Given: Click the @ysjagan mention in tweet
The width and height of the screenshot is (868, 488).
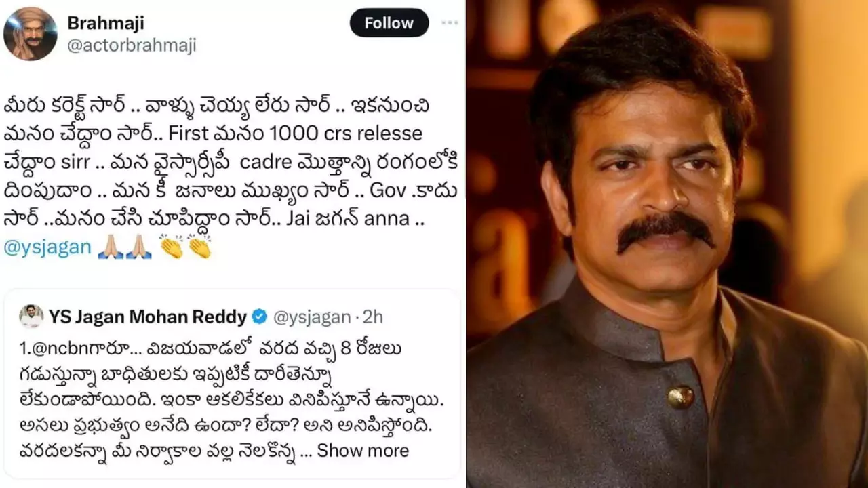Looking at the screenshot, I should (47, 247).
